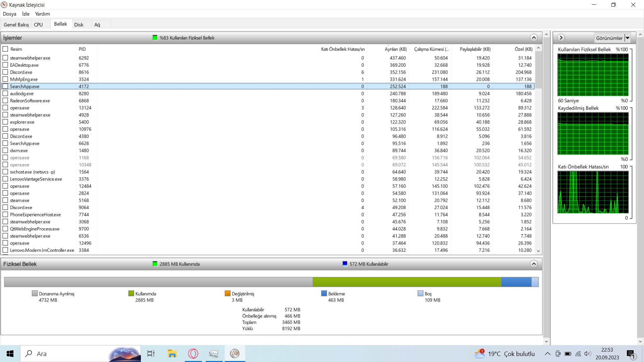Click the Windows Start button
644x362 pixels.
(x=10, y=354)
